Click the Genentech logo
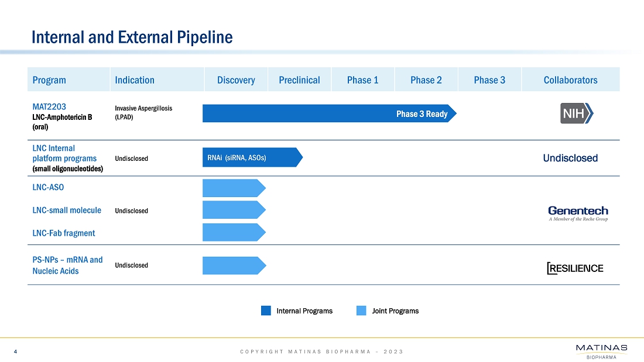 click(x=578, y=213)
